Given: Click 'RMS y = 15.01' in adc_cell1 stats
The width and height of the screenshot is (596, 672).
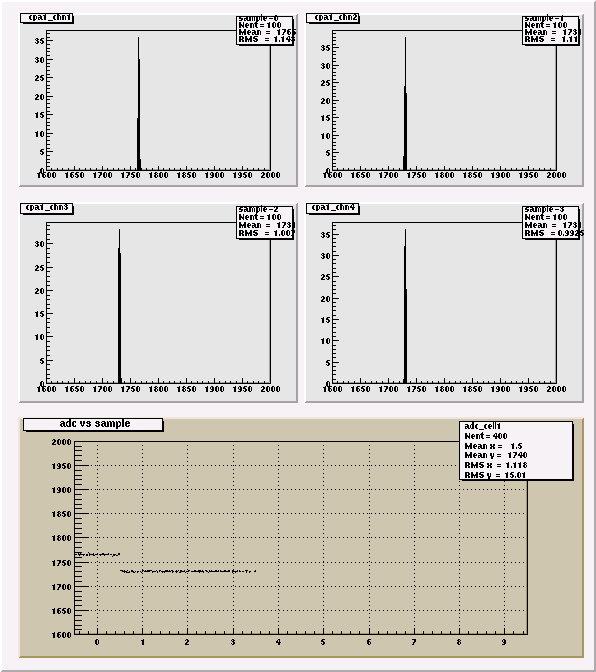Looking at the screenshot, I should [x=495, y=475].
